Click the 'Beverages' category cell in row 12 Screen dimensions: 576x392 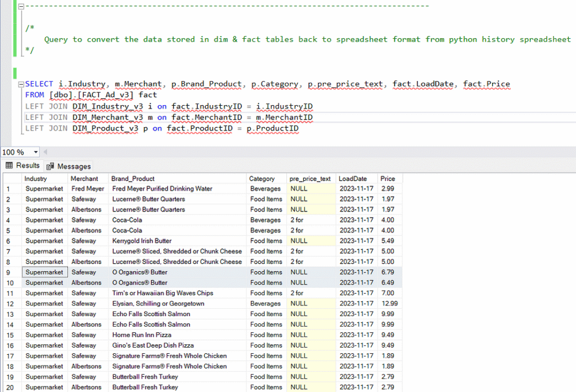coord(266,304)
